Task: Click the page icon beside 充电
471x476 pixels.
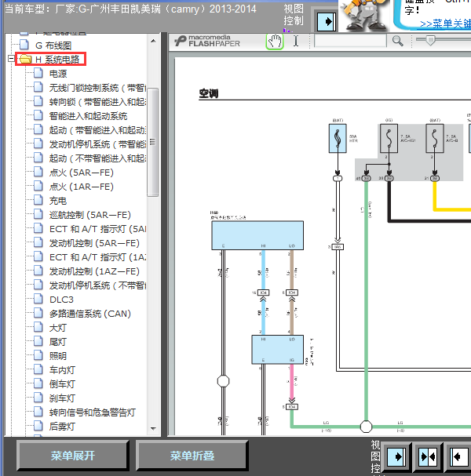Action: click(38, 200)
